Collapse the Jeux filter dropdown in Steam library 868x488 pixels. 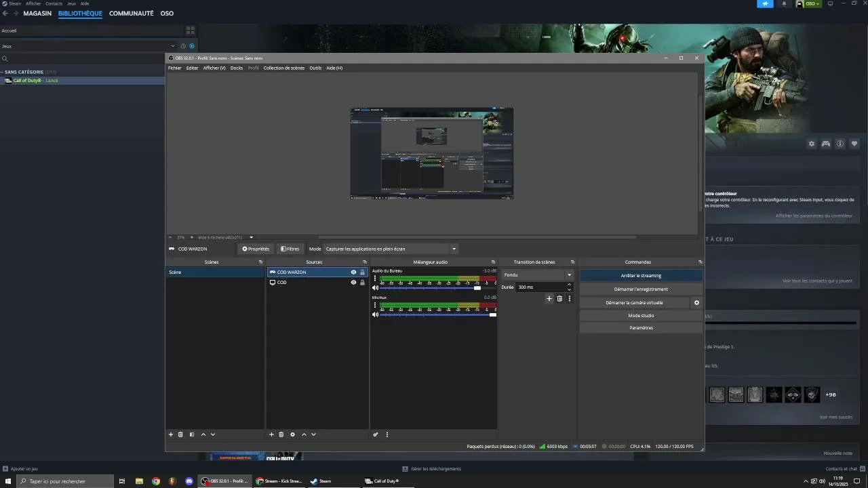pyautogui.click(x=173, y=46)
